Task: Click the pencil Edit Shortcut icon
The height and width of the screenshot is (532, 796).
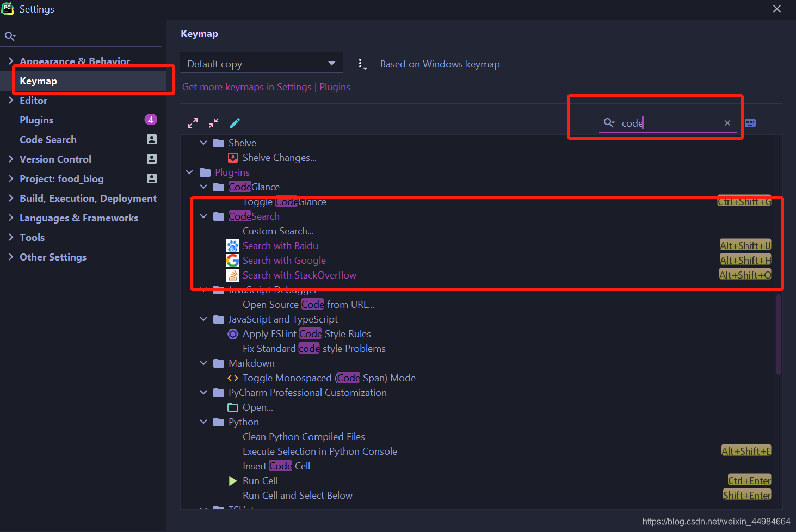Action: pyautogui.click(x=235, y=123)
